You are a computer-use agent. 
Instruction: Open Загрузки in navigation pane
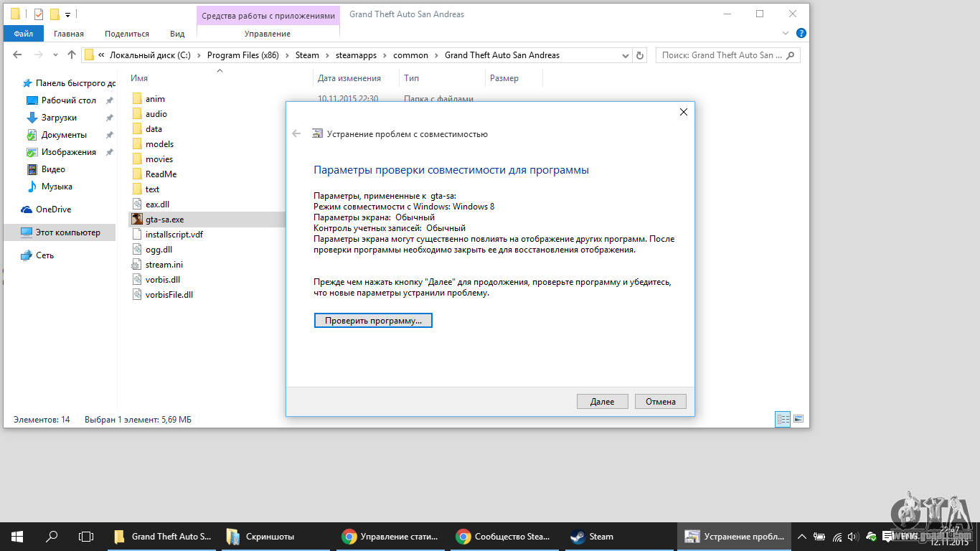click(x=59, y=118)
